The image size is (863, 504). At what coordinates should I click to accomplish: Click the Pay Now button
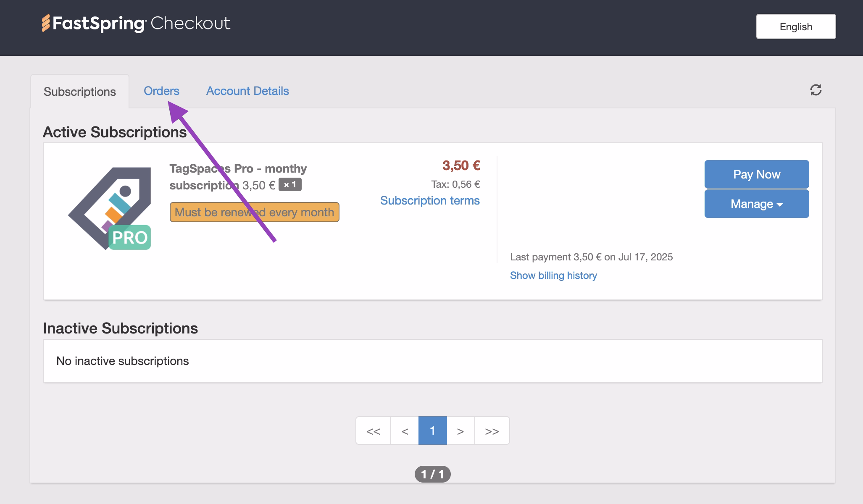point(756,174)
